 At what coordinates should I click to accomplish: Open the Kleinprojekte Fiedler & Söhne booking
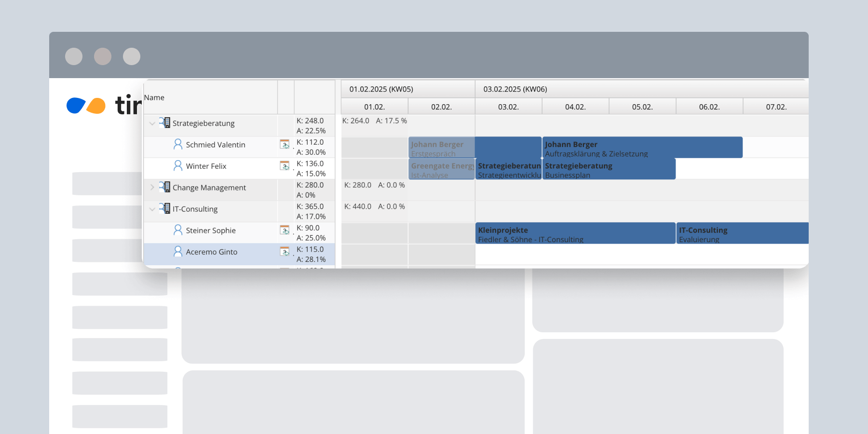[575, 233]
